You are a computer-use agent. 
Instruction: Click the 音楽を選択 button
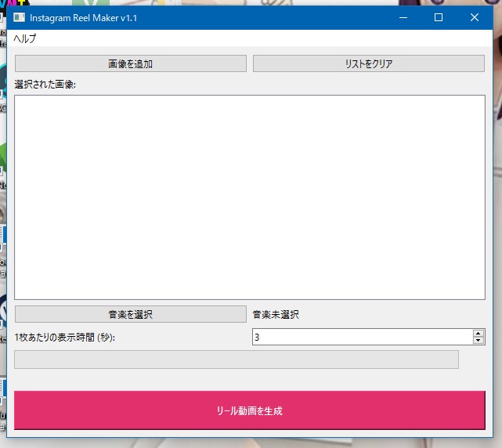131,314
